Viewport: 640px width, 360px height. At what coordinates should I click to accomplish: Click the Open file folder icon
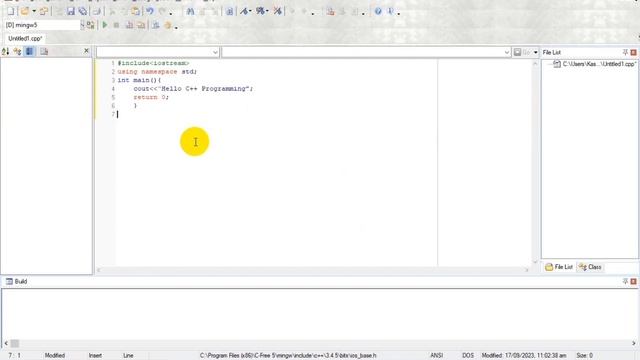pos(25,11)
